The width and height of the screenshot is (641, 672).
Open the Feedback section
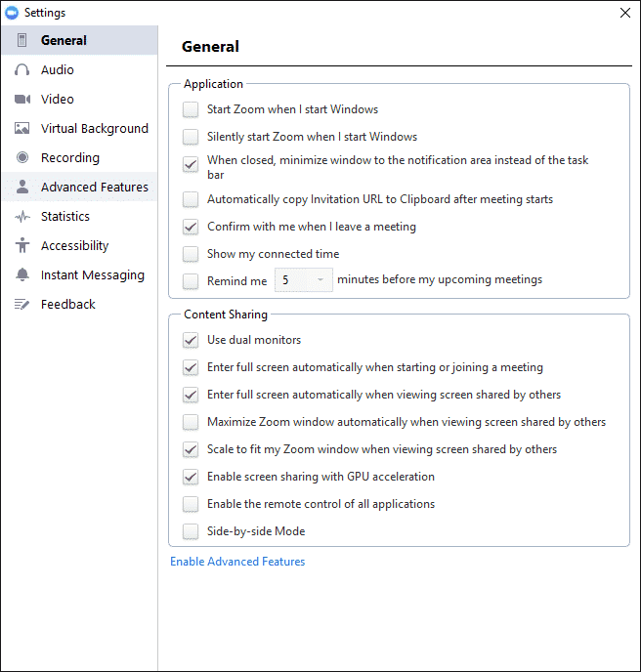[x=80, y=305]
